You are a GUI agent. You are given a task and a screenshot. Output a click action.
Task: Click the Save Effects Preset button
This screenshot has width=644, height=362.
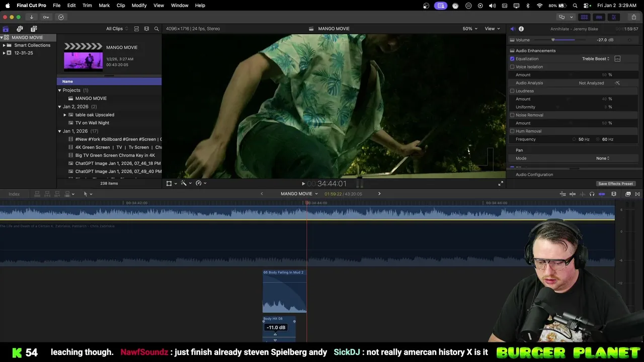pyautogui.click(x=615, y=184)
